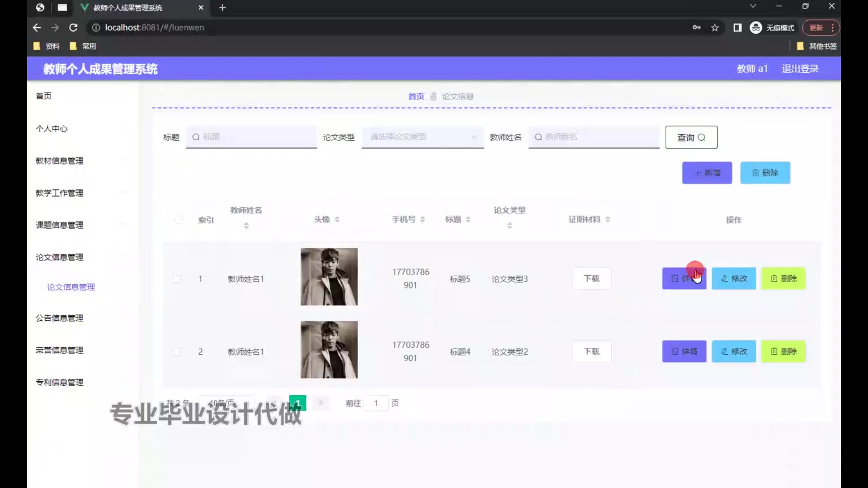This screenshot has height=488, width=868.
Task: Focus the 前往 page number input
Action: pyautogui.click(x=376, y=403)
